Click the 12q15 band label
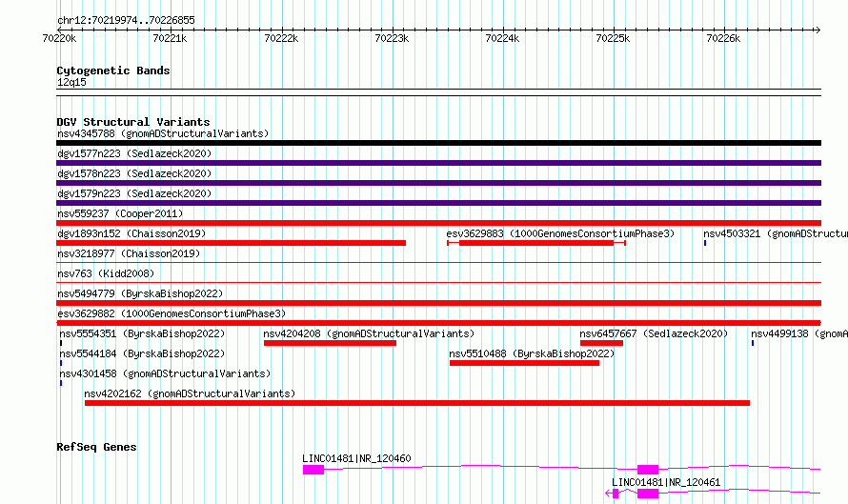Screen dimensions: 848x504 [71, 82]
